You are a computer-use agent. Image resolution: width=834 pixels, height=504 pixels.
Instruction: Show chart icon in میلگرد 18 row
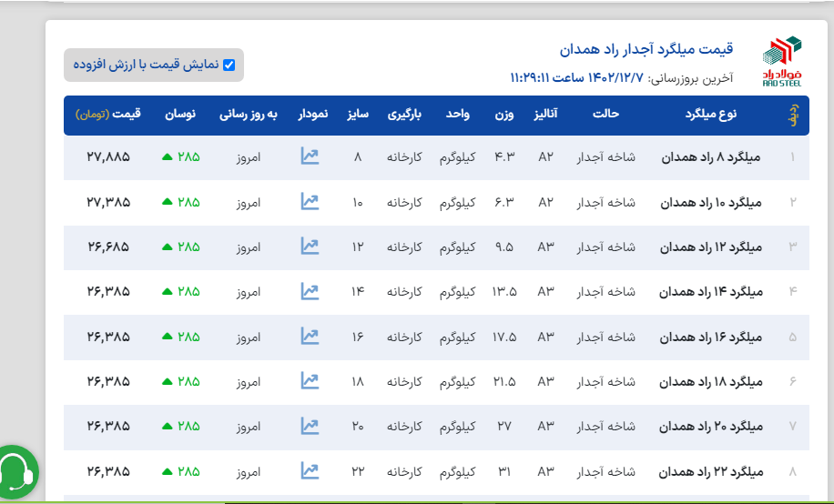click(310, 381)
